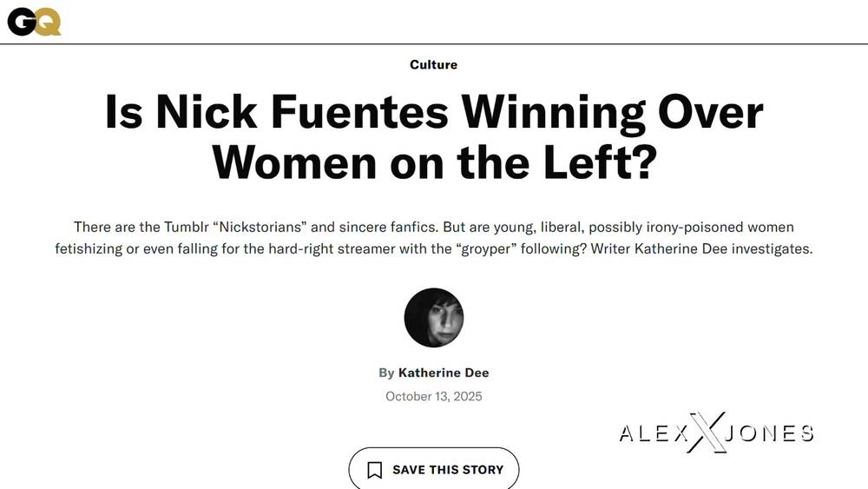This screenshot has height=489, width=868.
Task: Click the gold Q of the logo
Action: tap(49, 22)
